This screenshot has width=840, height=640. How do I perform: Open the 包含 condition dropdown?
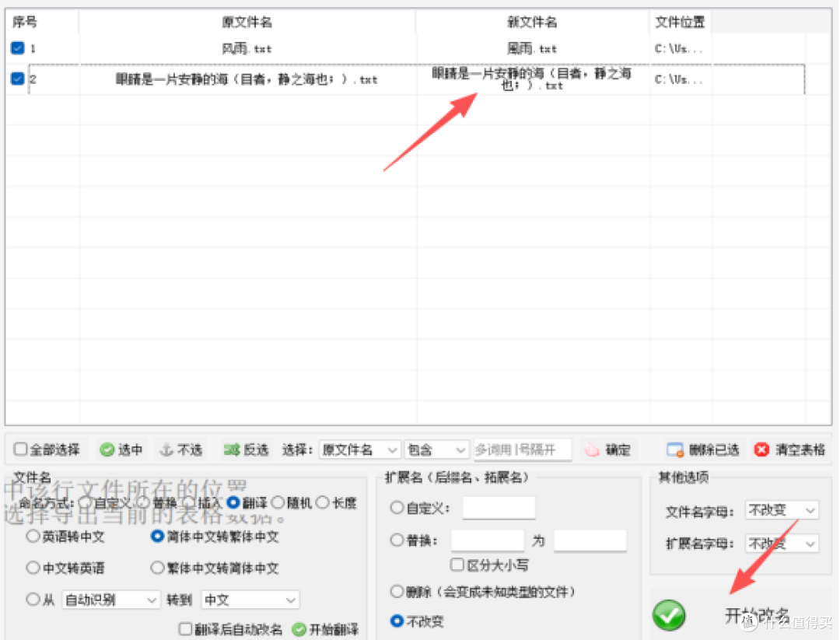tap(436, 450)
